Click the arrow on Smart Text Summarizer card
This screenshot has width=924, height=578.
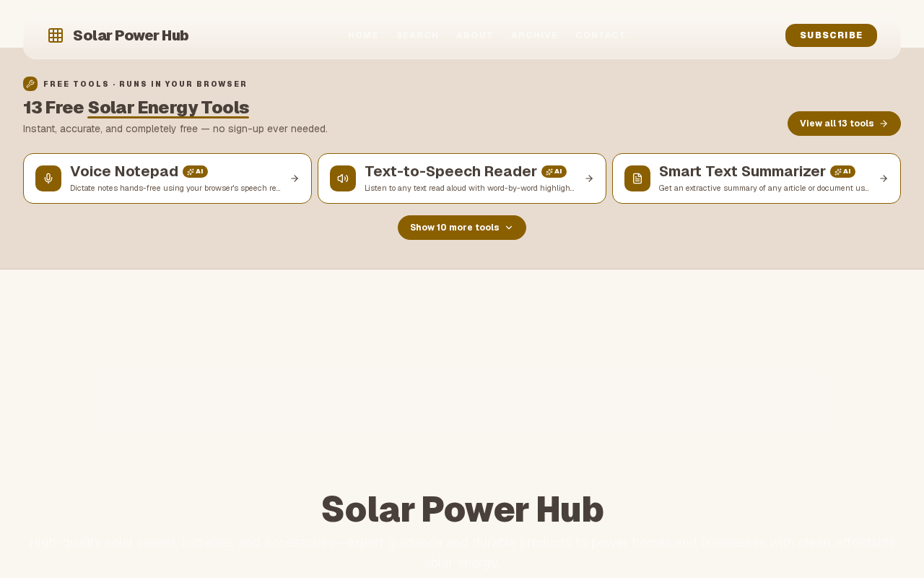[884, 178]
